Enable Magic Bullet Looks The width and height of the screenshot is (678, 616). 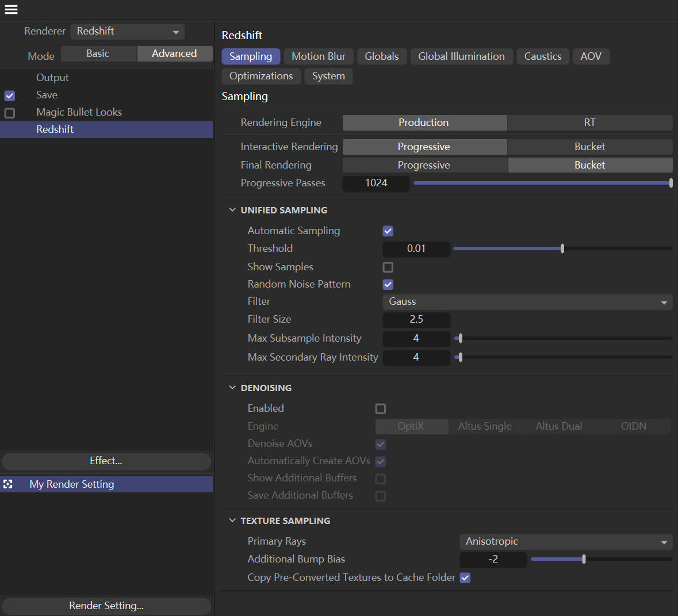tap(9, 113)
